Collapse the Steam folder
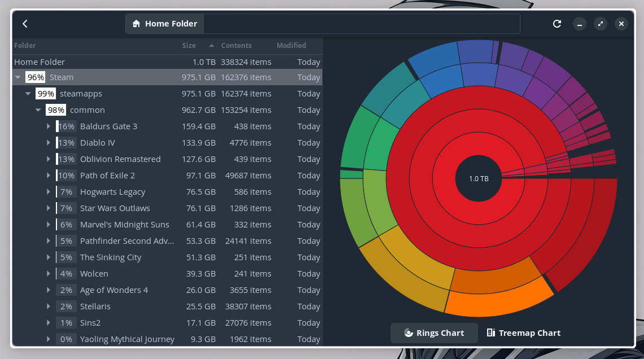The width and height of the screenshot is (644, 359). pyautogui.click(x=17, y=77)
